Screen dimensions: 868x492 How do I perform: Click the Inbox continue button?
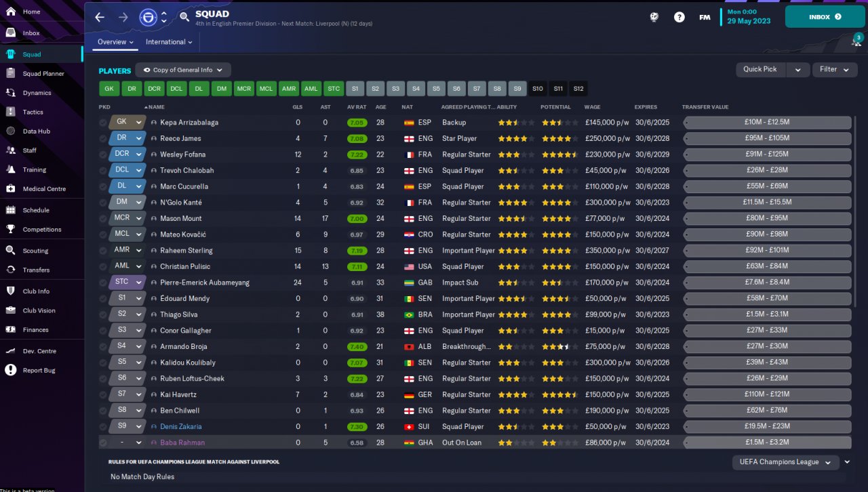[x=825, y=17]
